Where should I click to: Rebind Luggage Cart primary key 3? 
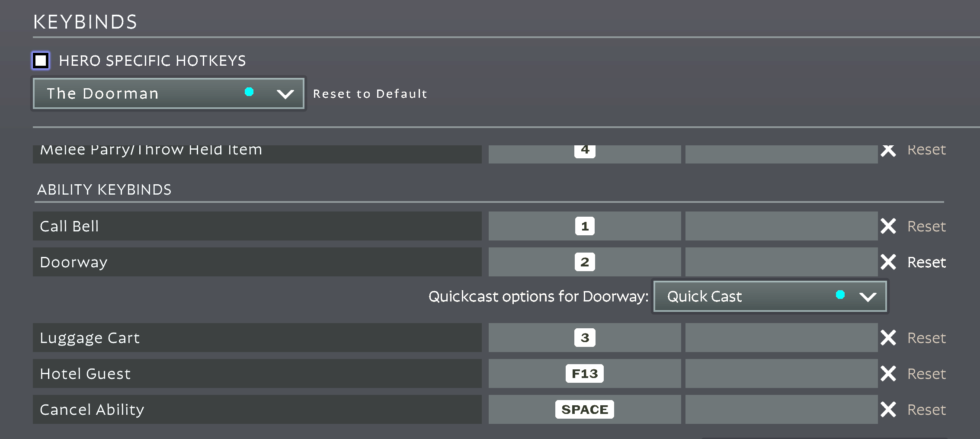click(x=585, y=338)
